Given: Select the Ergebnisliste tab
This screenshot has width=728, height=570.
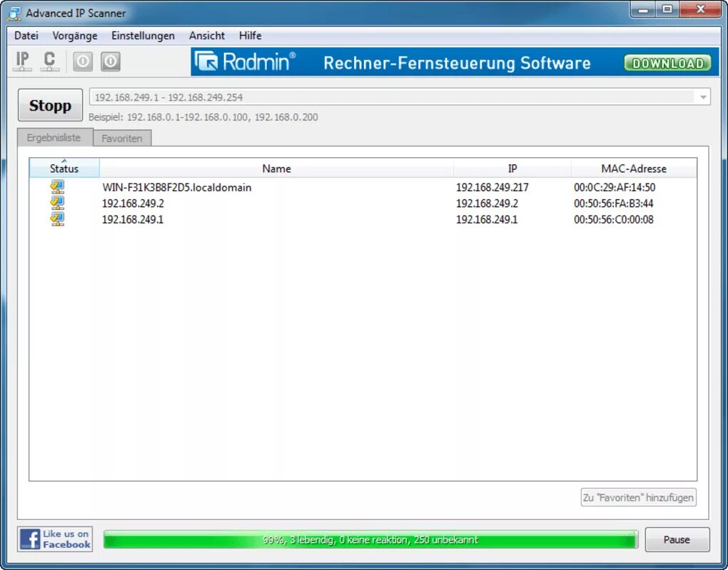Looking at the screenshot, I should 54,138.
